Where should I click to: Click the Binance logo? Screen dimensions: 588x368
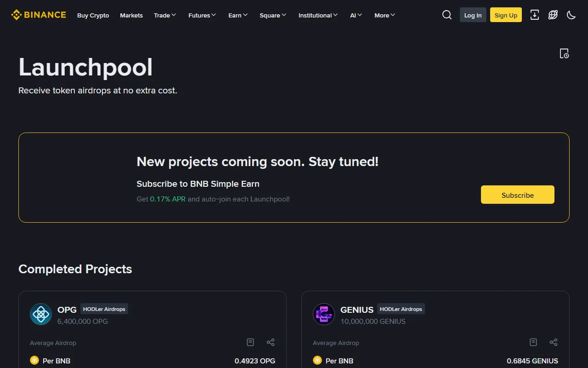[39, 15]
